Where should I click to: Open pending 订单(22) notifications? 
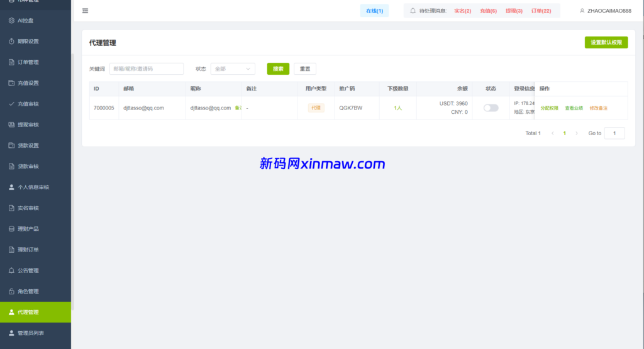(541, 11)
